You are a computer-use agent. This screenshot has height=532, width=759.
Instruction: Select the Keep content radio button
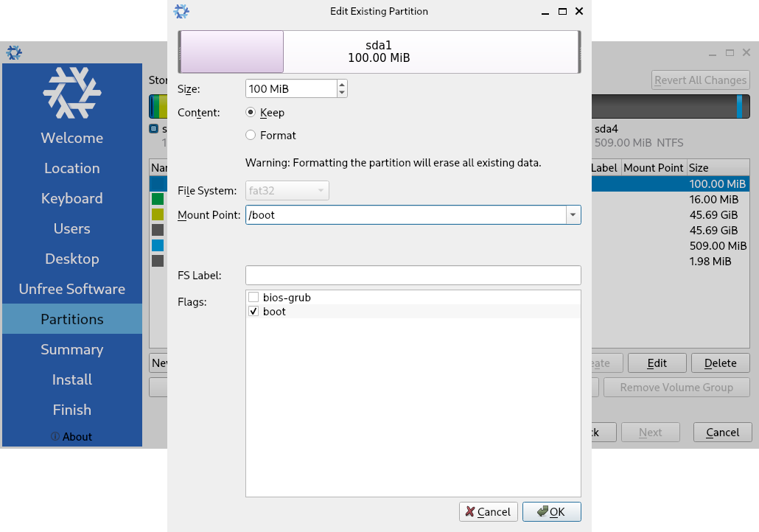coord(251,113)
